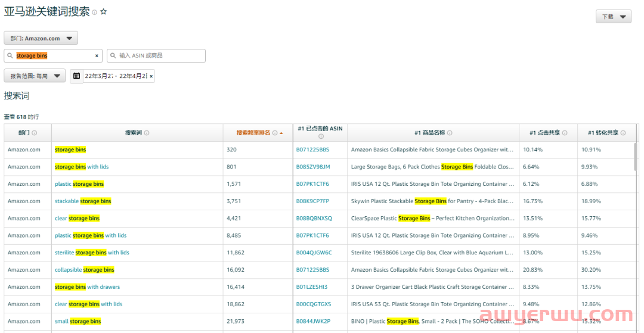Open ASIN B071225BBS in collapsible storage bins row
This screenshot has width=644, height=333.
pos(312,270)
